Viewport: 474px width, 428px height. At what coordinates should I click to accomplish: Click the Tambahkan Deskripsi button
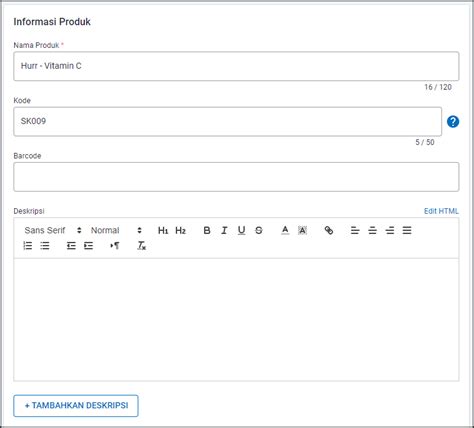coord(76,406)
